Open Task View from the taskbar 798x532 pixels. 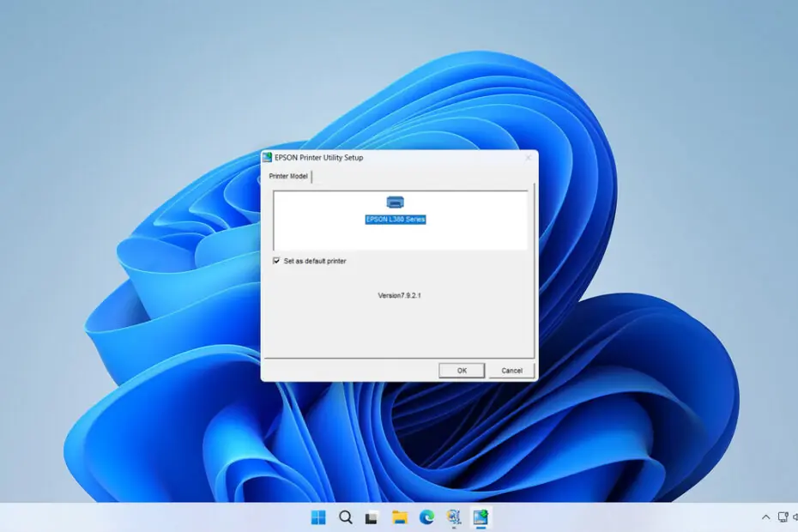tap(371, 517)
